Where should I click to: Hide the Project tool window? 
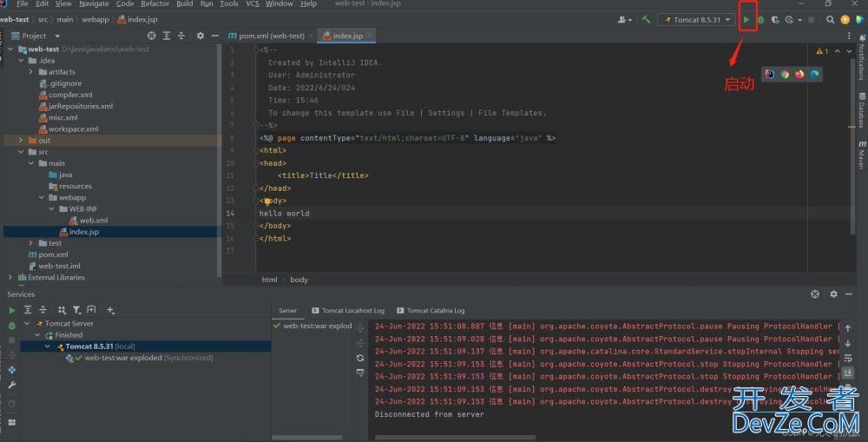click(214, 36)
